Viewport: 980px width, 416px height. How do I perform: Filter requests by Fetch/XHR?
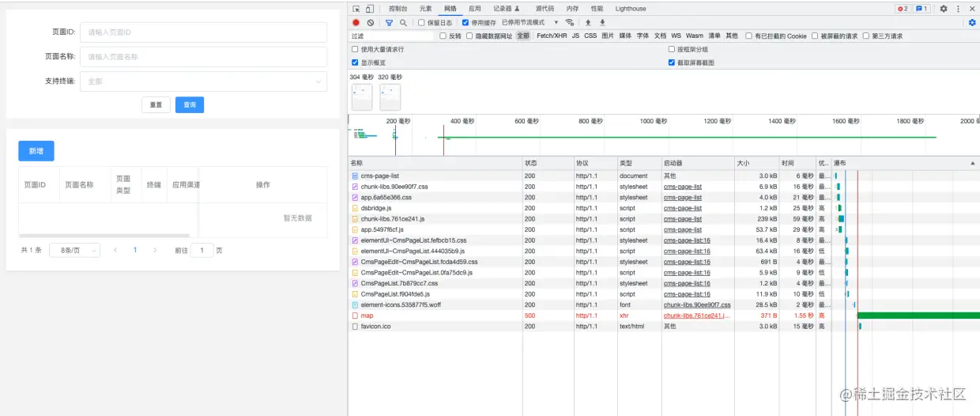(x=552, y=36)
